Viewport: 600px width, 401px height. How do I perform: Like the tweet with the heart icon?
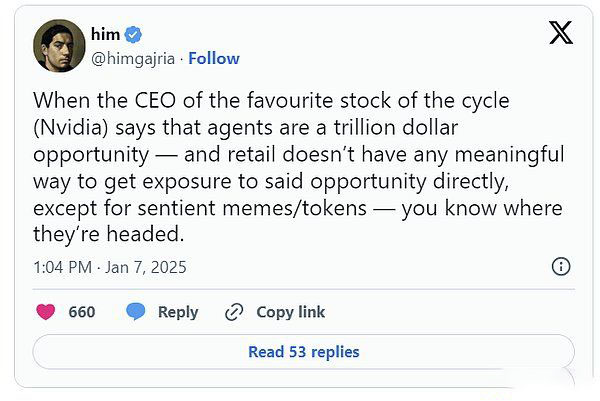[45, 312]
